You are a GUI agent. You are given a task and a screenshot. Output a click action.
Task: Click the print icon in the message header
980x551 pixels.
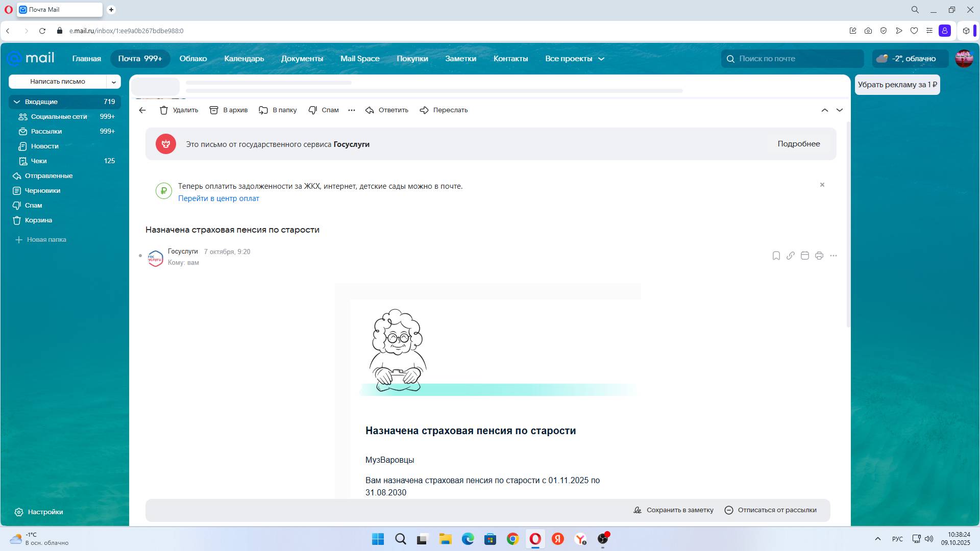tap(819, 256)
